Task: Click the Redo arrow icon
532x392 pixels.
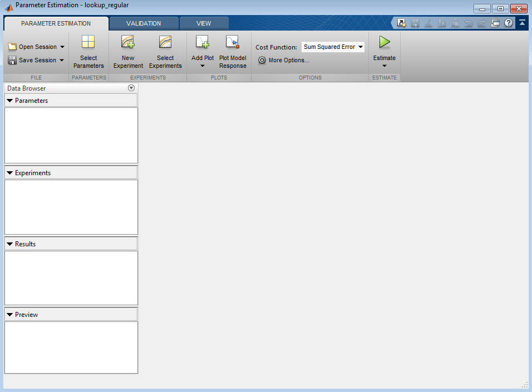Action: tap(482, 23)
